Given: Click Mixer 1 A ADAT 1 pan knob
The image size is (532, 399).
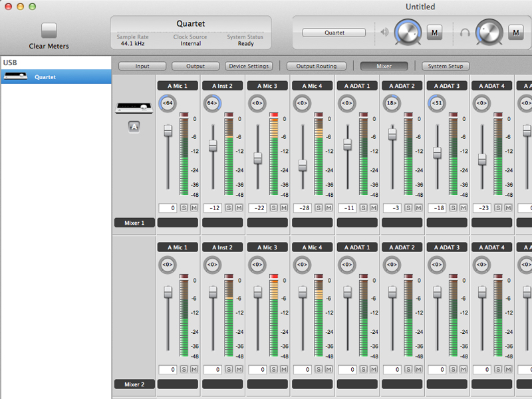Looking at the screenshot, I should (x=346, y=103).
